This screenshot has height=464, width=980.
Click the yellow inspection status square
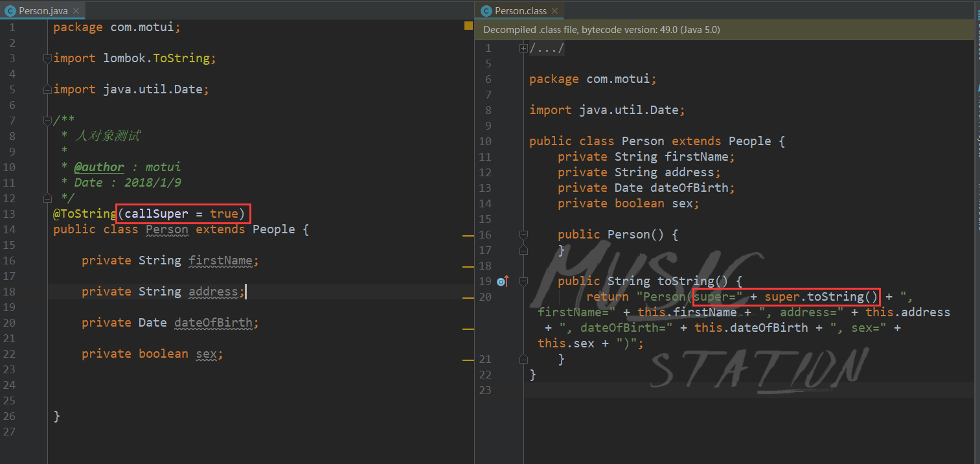click(x=468, y=26)
